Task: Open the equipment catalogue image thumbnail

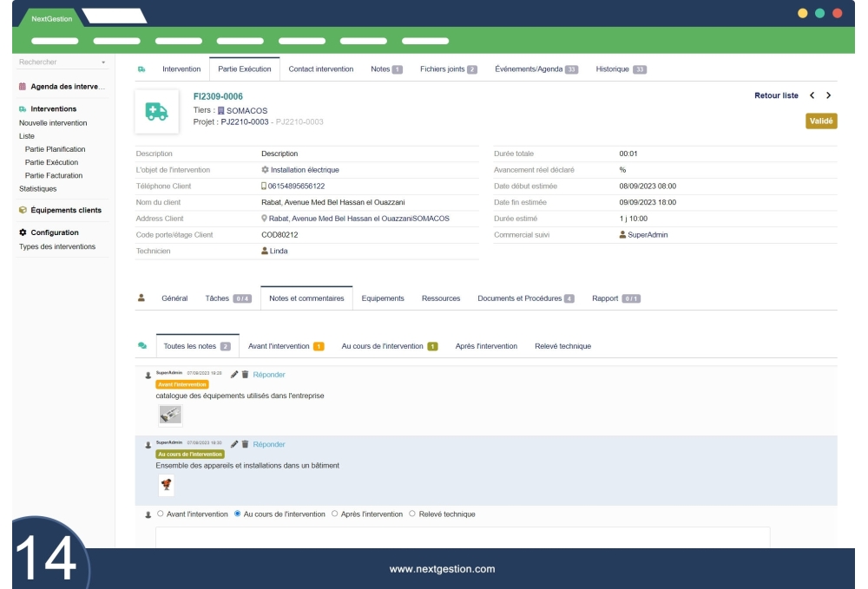Action: click(170, 416)
